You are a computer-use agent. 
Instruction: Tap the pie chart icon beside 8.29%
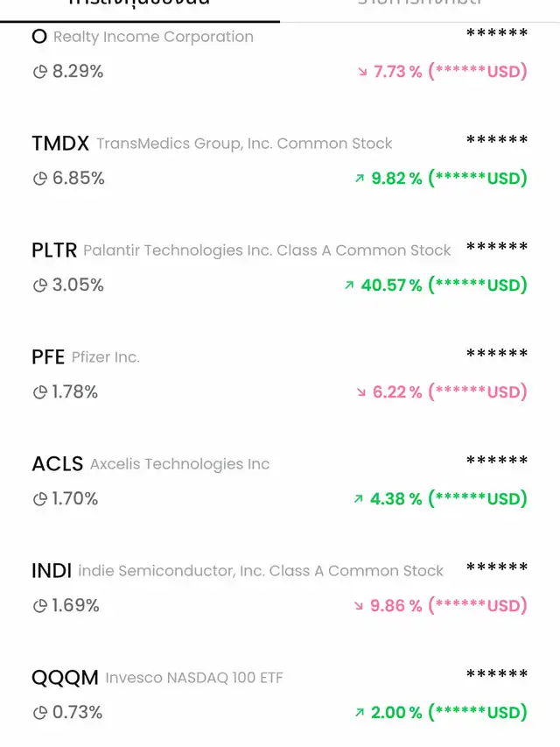click(39, 72)
